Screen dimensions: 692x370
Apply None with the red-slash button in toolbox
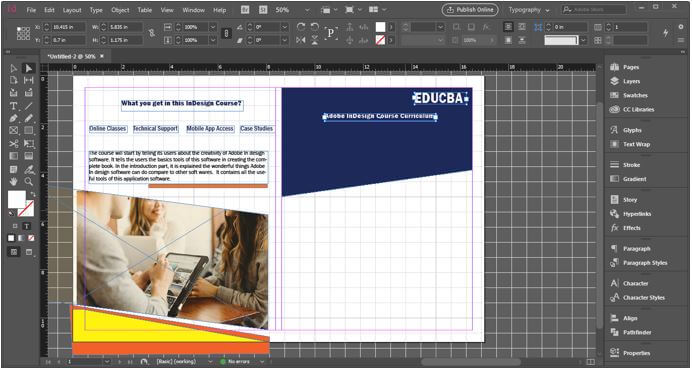click(x=31, y=238)
